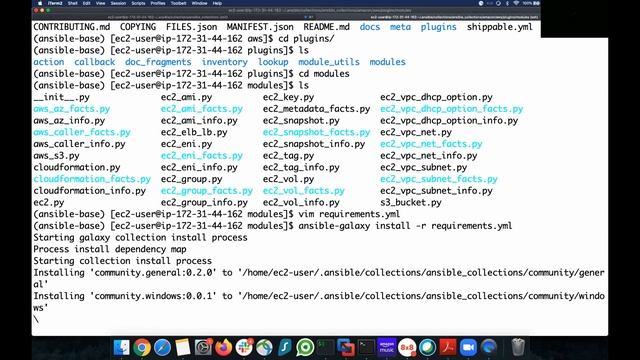
Task: Launch Firefox from the dock
Action: 223,347
